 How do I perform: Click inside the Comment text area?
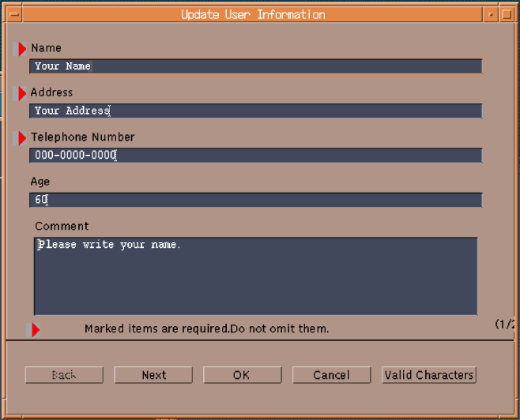click(256, 276)
